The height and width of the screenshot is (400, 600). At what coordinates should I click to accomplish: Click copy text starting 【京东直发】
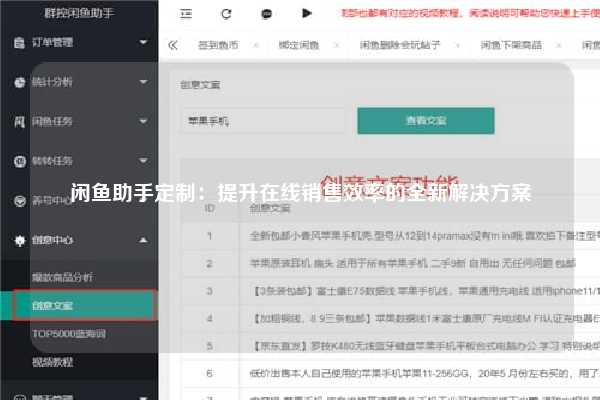(427, 346)
